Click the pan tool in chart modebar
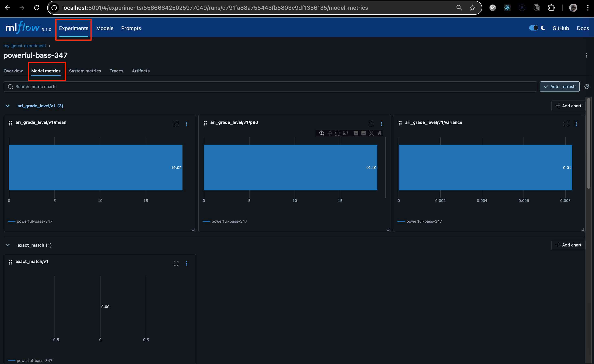 coord(330,133)
